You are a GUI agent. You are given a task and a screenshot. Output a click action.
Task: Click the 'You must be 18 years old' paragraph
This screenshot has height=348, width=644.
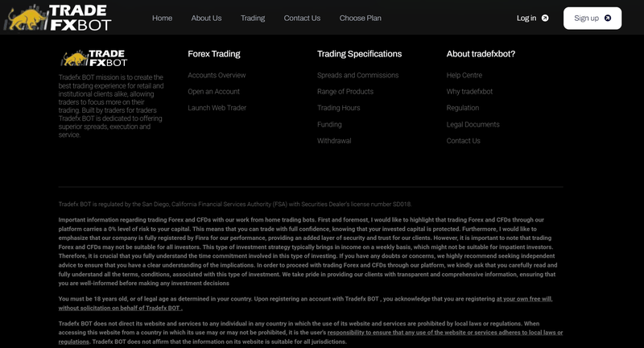[x=305, y=304]
